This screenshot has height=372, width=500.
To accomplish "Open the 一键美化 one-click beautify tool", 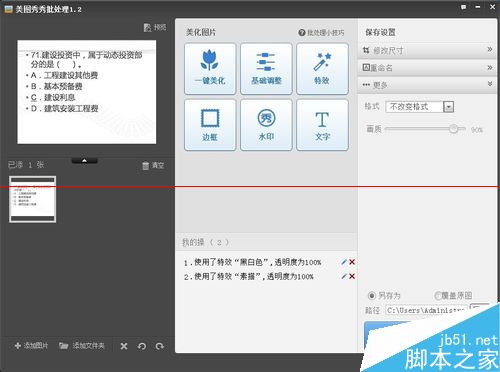I will click(210, 69).
